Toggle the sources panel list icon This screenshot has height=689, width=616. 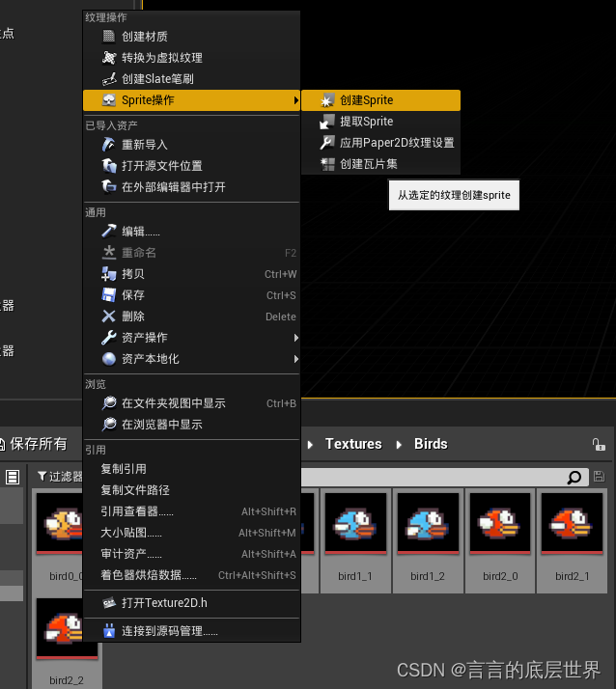point(13,477)
